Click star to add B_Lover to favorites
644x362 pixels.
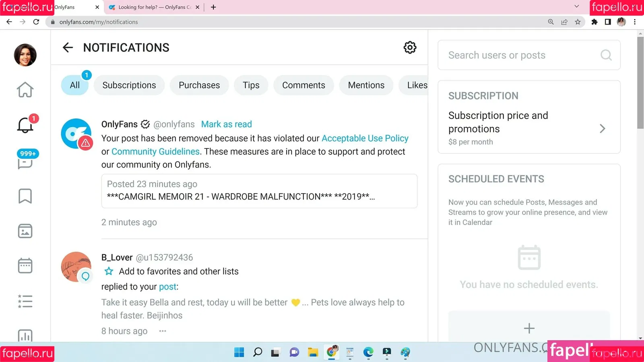[109, 271]
